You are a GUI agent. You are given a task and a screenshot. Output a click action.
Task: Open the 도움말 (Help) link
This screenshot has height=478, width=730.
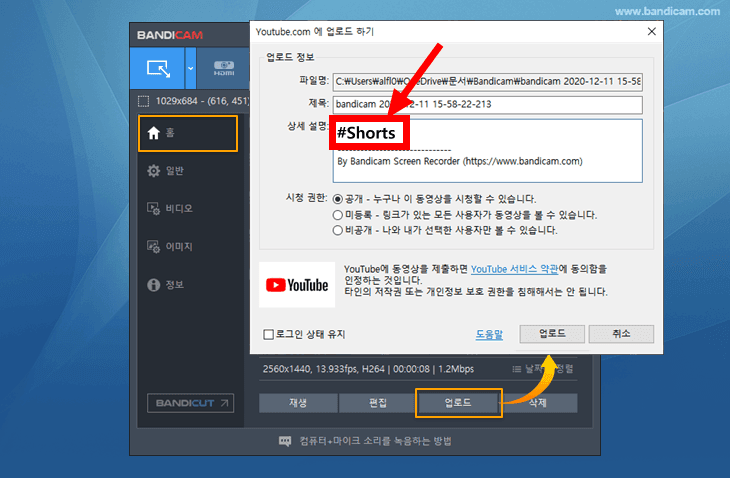point(489,334)
